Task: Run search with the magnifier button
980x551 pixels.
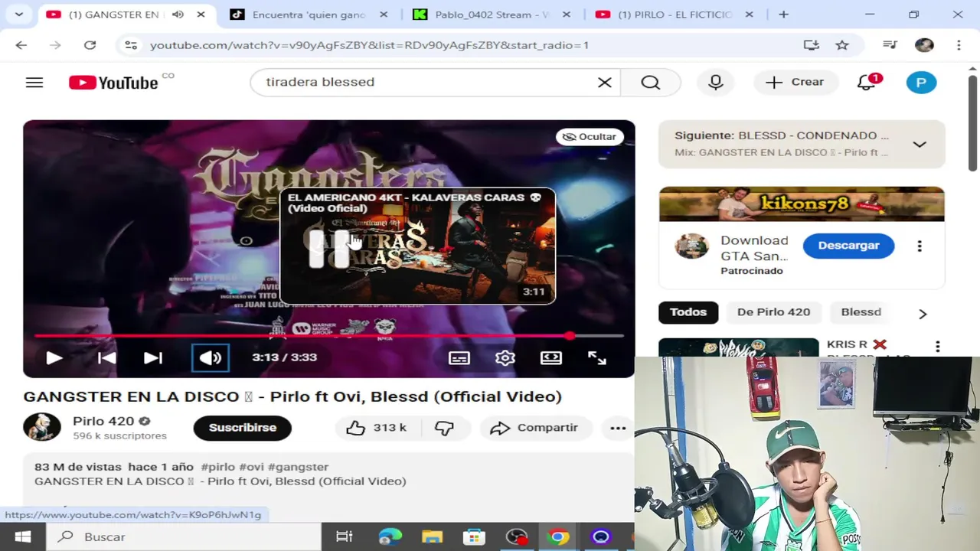Action: pos(650,82)
